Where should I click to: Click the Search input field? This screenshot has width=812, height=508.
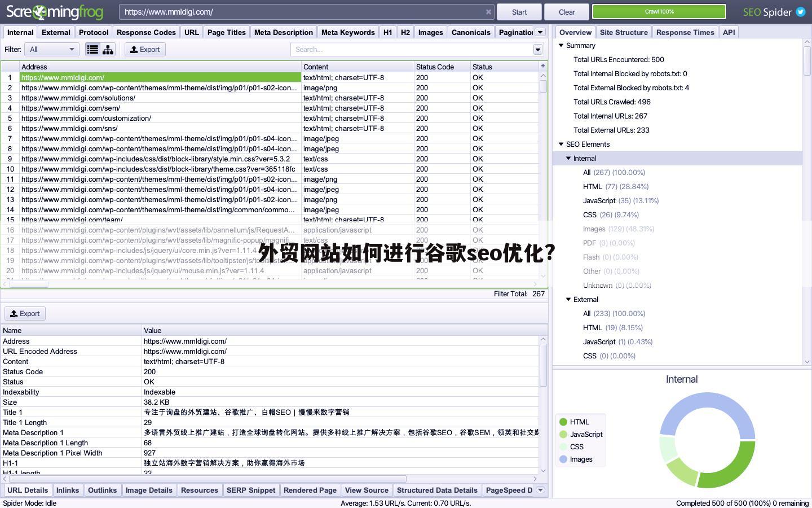412,50
